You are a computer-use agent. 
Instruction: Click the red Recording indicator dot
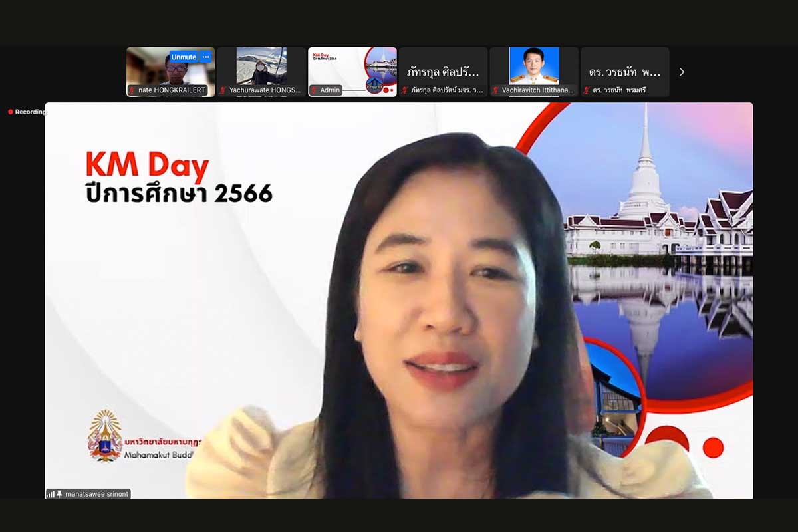[x=11, y=112]
